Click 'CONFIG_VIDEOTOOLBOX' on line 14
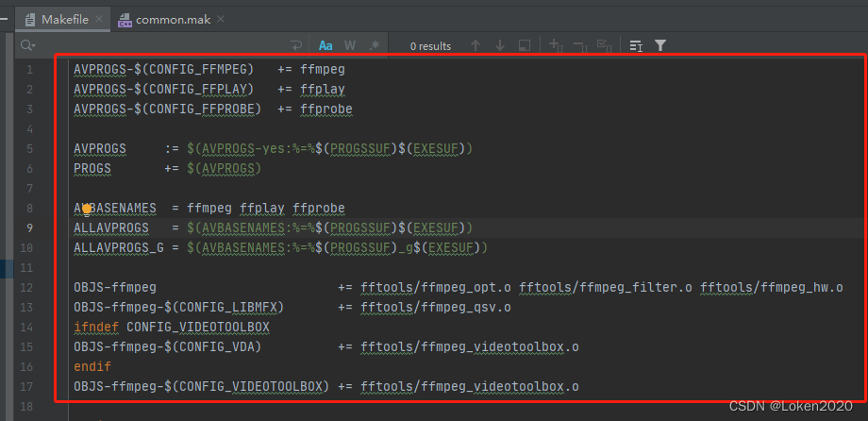This screenshot has width=868, height=421. [x=198, y=328]
